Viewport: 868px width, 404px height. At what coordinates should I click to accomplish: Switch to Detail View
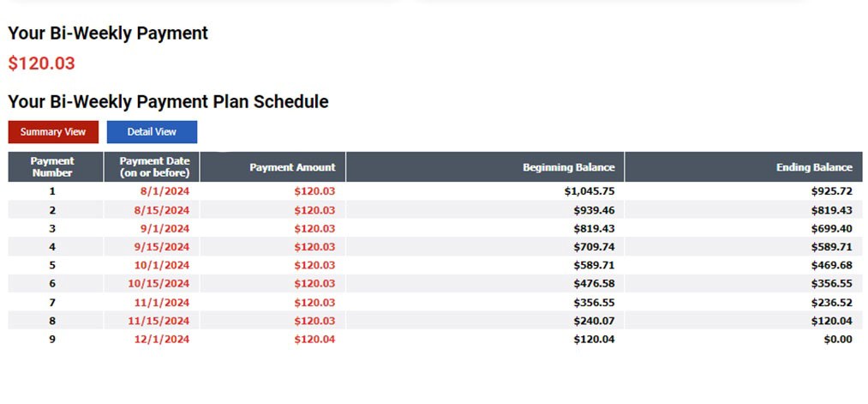[x=152, y=132]
